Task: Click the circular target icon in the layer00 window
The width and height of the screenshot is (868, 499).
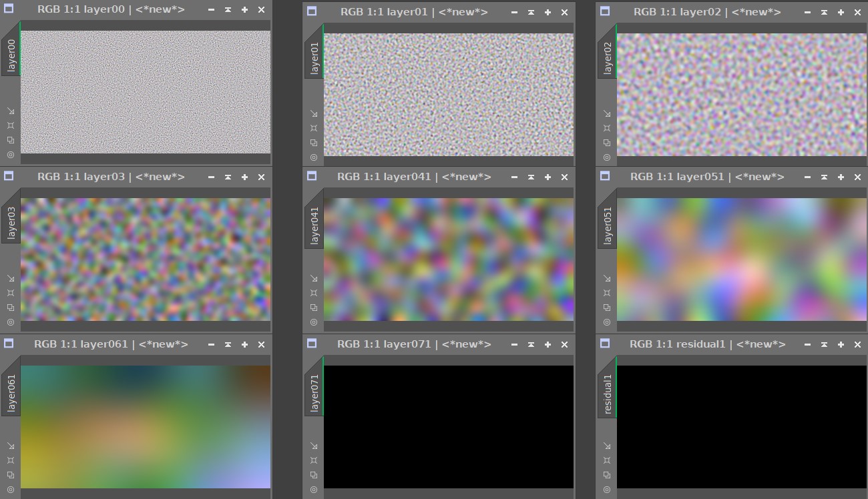Action: (x=11, y=154)
